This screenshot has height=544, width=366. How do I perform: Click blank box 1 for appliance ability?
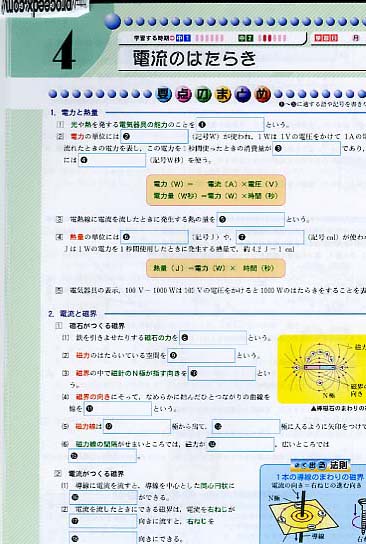click(x=230, y=125)
